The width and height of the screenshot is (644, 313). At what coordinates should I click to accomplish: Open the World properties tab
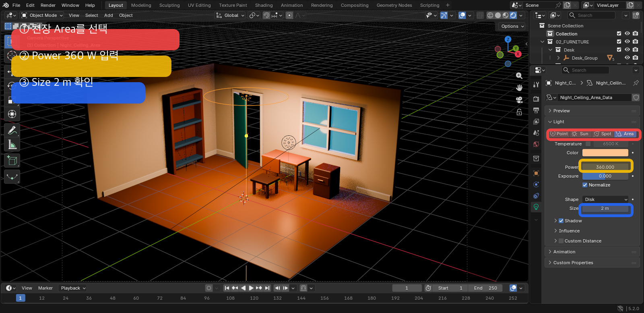pyautogui.click(x=536, y=144)
